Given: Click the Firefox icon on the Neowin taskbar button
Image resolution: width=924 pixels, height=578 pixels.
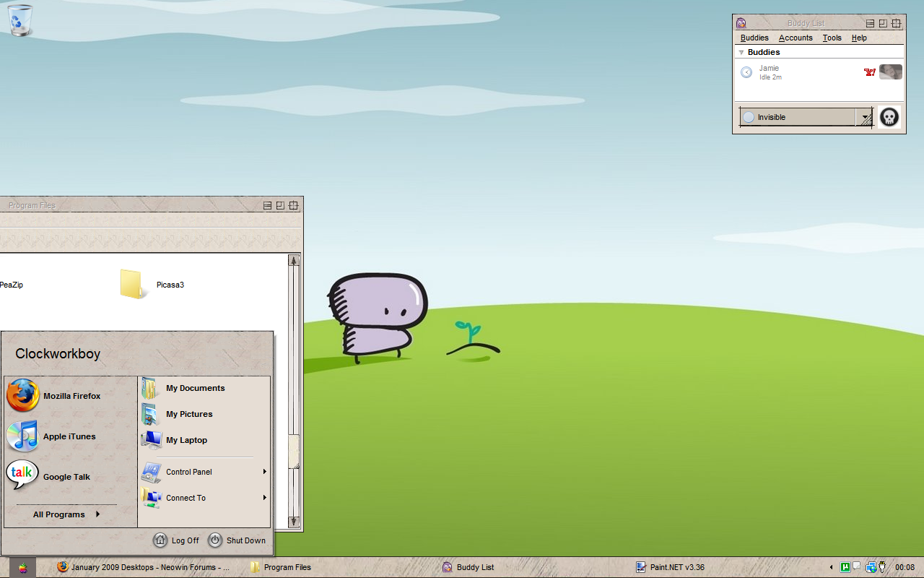Looking at the screenshot, I should 63,567.
